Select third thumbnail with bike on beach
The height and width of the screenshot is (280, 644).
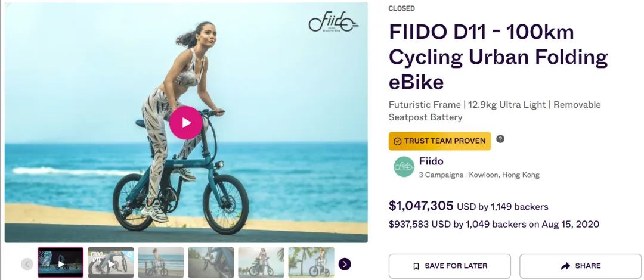click(x=160, y=262)
